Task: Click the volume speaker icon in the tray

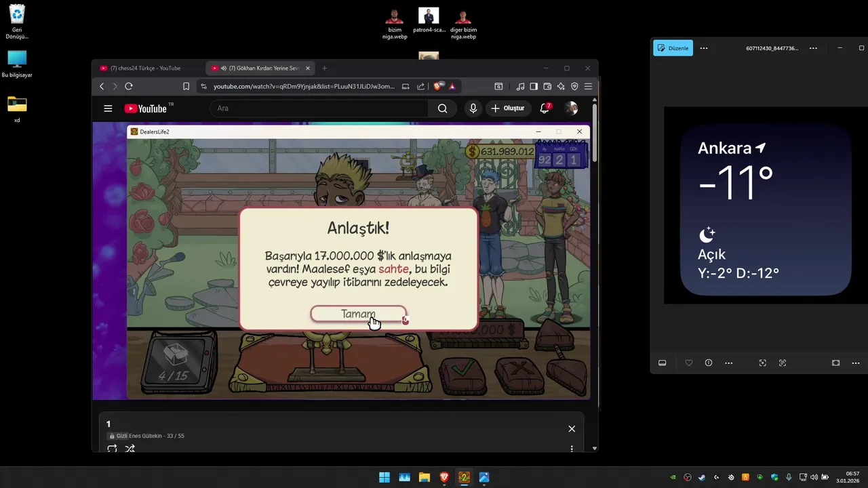Action: click(813, 477)
